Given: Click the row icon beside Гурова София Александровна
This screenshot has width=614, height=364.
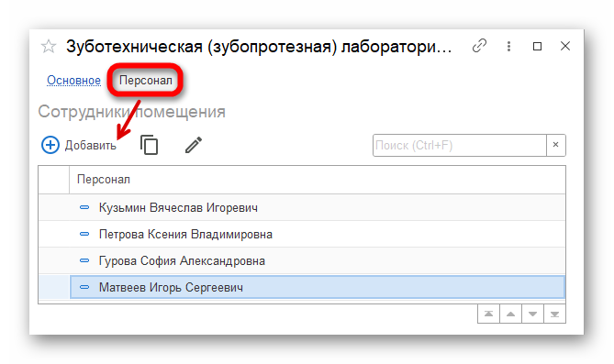Looking at the screenshot, I should pyautogui.click(x=84, y=260).
